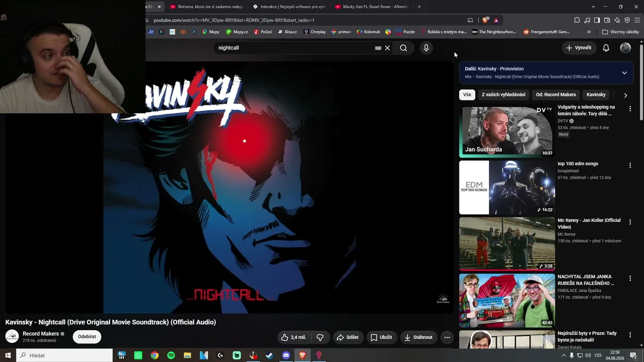Click the Vytvořit create button
The width and height of the screenshot is (644, 362).
pyautogui.click(x=579, y=48)
